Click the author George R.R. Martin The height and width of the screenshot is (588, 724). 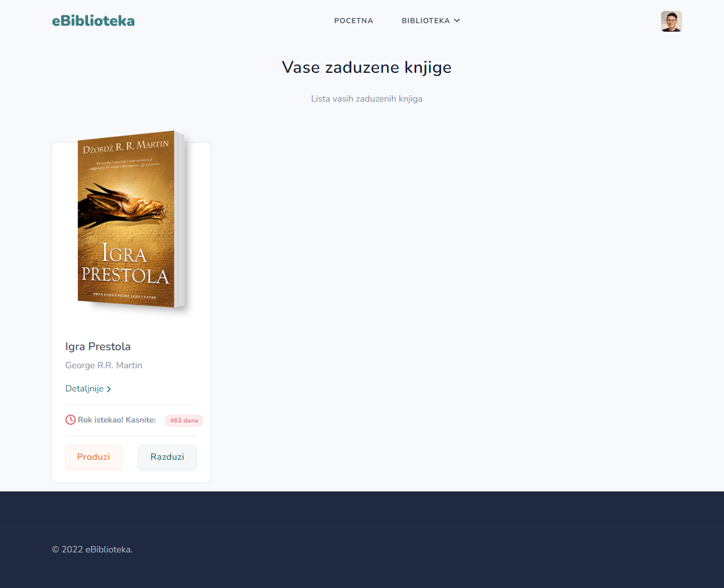pyautogui.click(x=104, y=365)
